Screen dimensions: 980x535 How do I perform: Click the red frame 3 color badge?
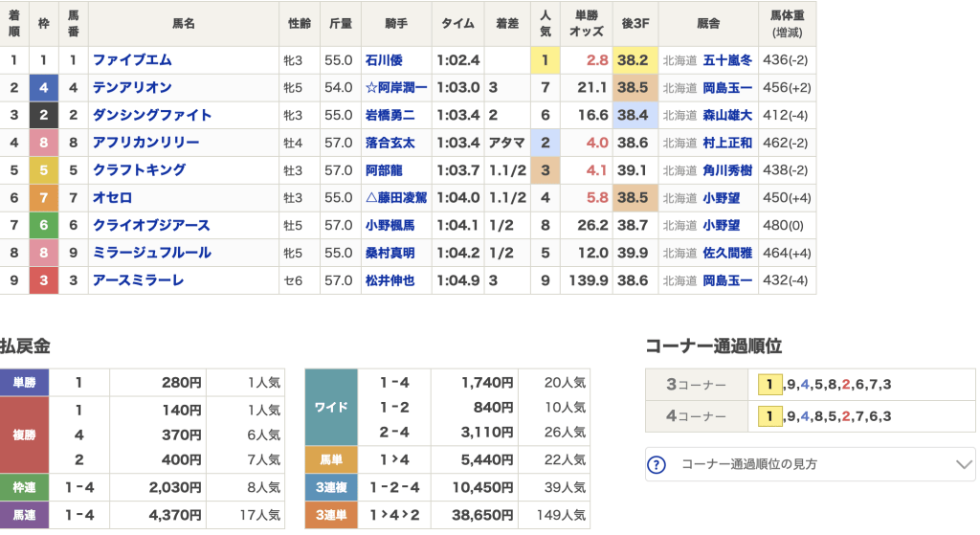[44, 280]
